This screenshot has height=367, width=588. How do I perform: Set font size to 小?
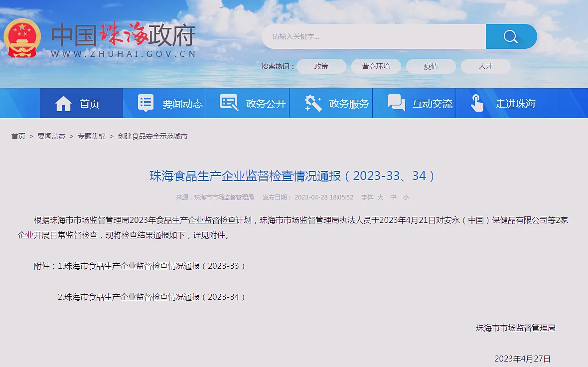click(406, 197)
